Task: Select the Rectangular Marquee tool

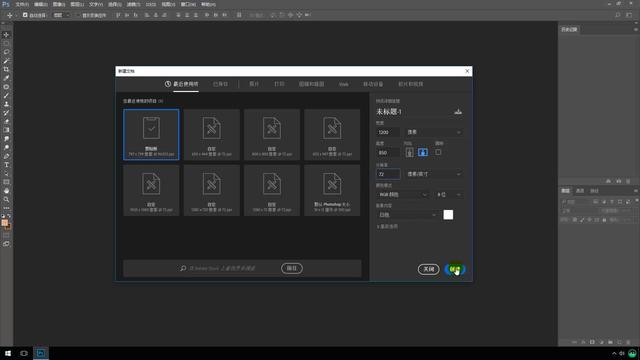Action: tap(6, 43)
